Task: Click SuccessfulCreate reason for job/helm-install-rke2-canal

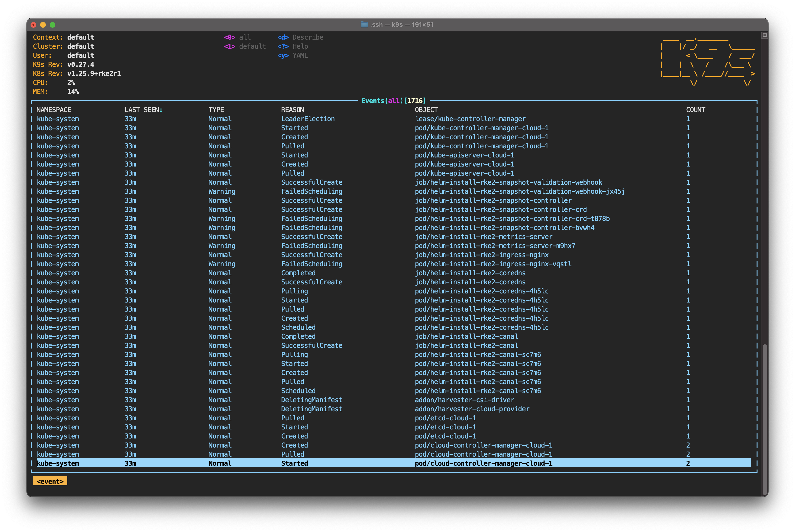Action: point(312,345)
